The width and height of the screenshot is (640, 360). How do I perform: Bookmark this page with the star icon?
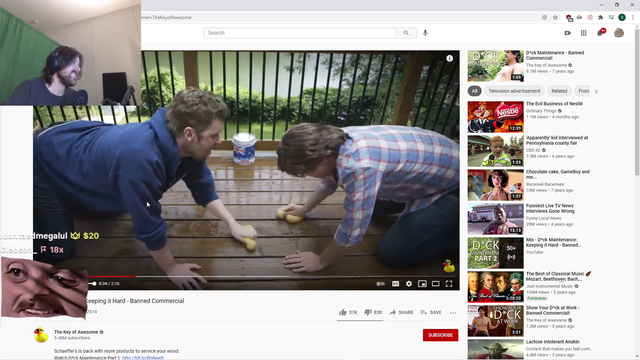pos(555,17)
